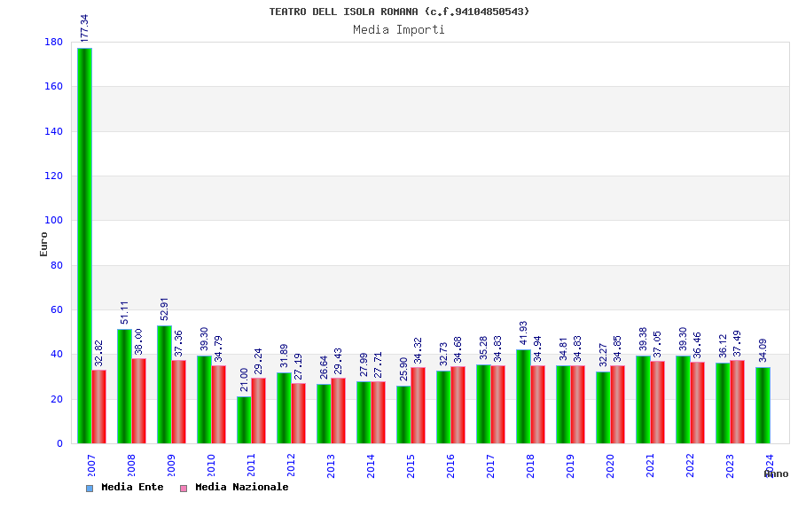Click the 2007 year label on the axis
The width and height of the screenshot is (798, 532).
tap(91, 465)
